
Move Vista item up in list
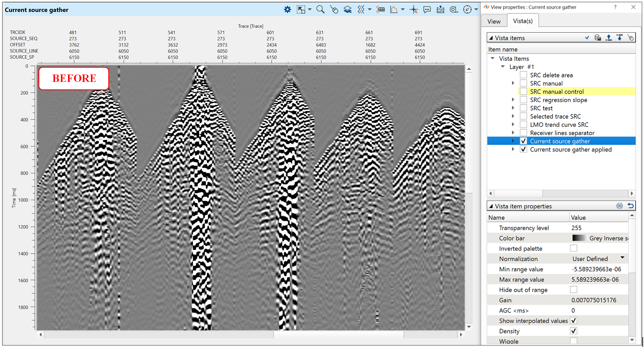click(608, 38)
